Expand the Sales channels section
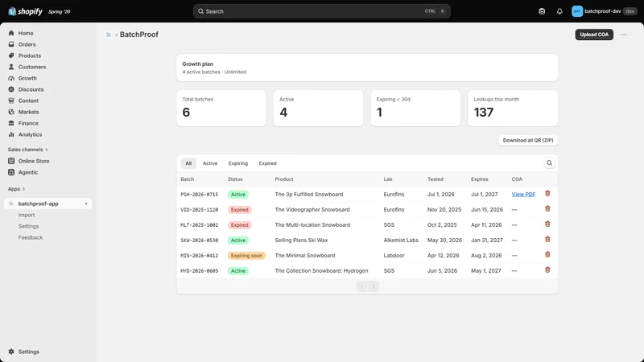The width and height of the screenshot is (644, 362). [x=27, y=150]
